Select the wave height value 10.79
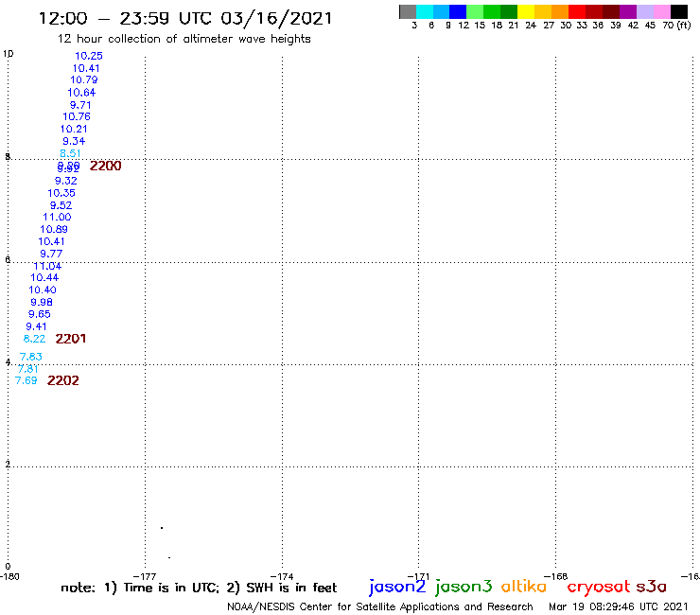Image resolution: width=700 pixels, height=615 pixels. pyautogui.click(x=83, y=79)
